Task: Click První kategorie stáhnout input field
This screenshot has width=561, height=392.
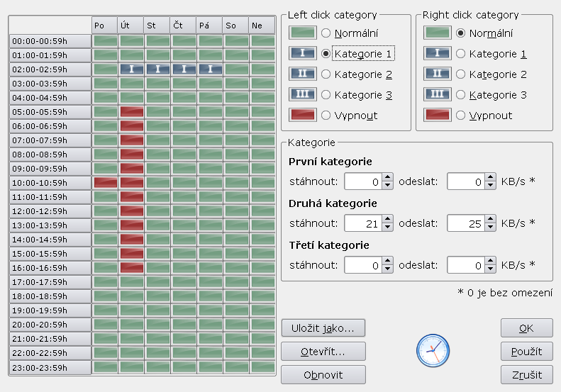Action: 364,181
